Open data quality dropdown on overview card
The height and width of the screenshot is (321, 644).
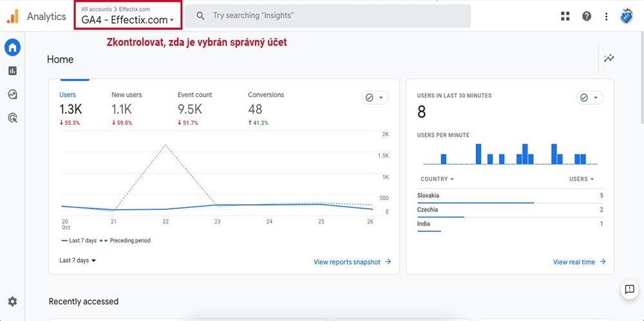(375, 98)
